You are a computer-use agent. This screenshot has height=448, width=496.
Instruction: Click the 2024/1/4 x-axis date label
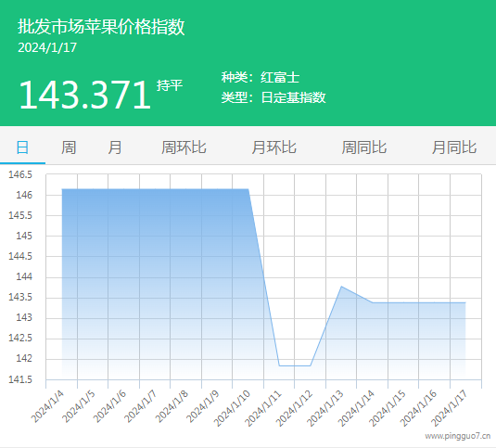[48, 406]
